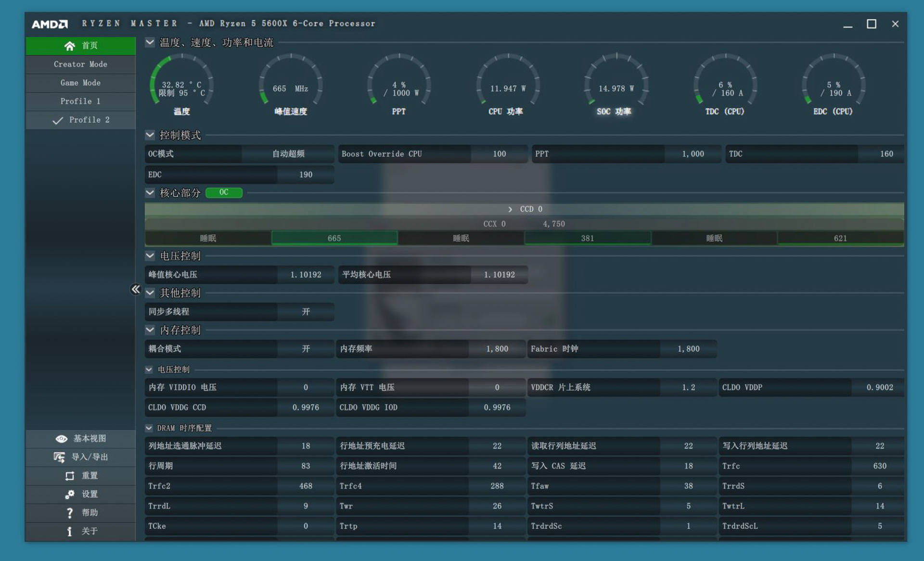This screenshot has width=924, height=561.
Task: Click the reset icon in sidebar
Action: click(x=70, y=476)
